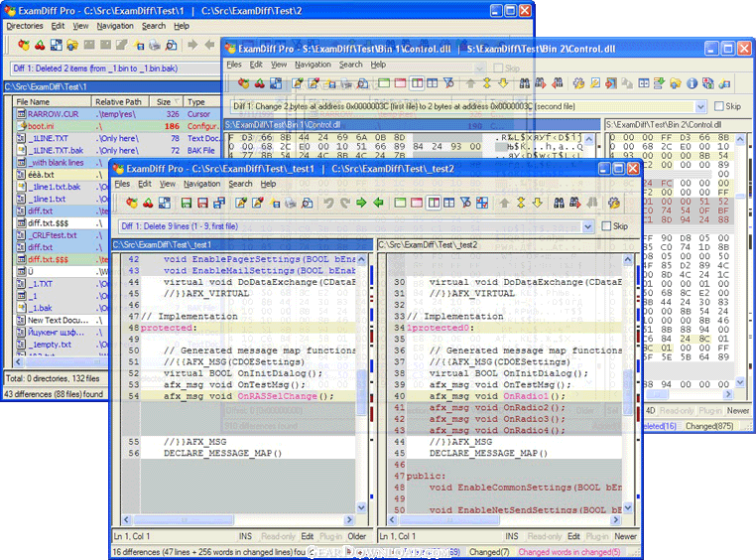The width and height of the screenshot is (756, 560).
Task: Click the C:\Src\ExamDiff\Test\_test2 pane header
Action: coord(507,245)
